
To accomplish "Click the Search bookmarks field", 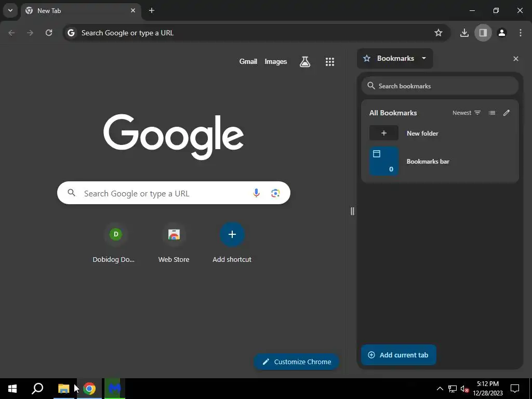I will [440, 86].
